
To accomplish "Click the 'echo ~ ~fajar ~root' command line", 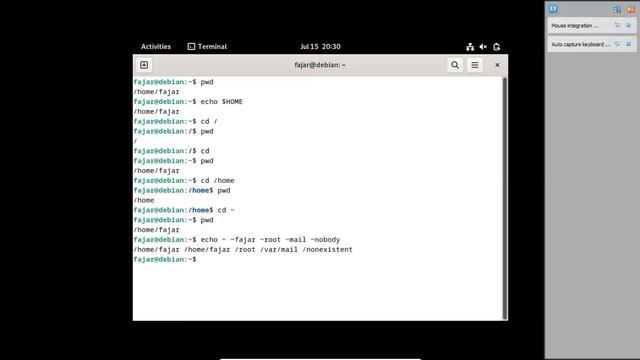I will [x=237, y=240].
